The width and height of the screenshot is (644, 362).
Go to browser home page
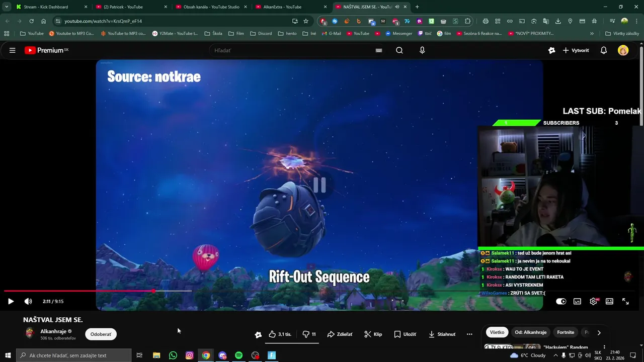pyautogui.click(x=43, y=21)
